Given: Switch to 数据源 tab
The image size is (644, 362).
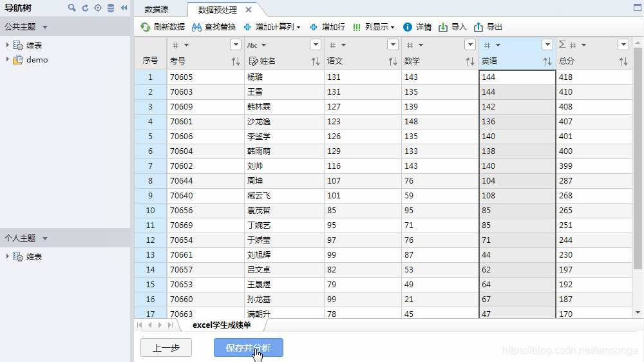Looking at the screenshot, I should pyautogui.click(x=156, y=10).
